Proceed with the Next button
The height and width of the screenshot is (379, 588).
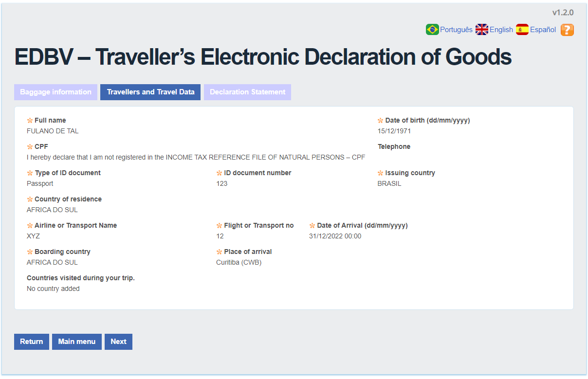coord(118,342)
